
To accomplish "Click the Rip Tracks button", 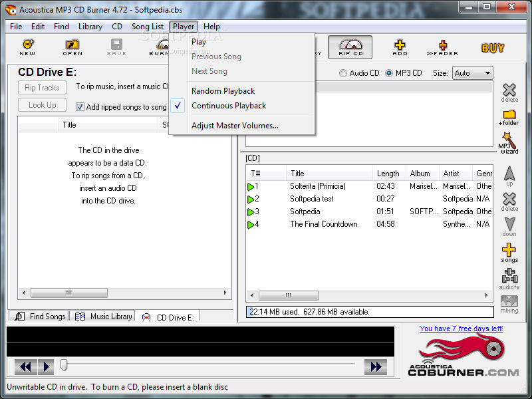I will 42,88.
